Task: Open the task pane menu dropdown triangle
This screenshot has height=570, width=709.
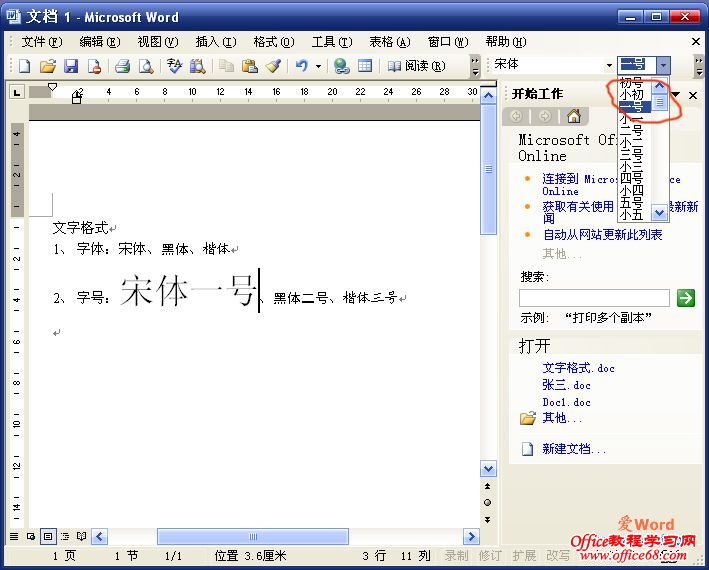Action: click(676, 94)
